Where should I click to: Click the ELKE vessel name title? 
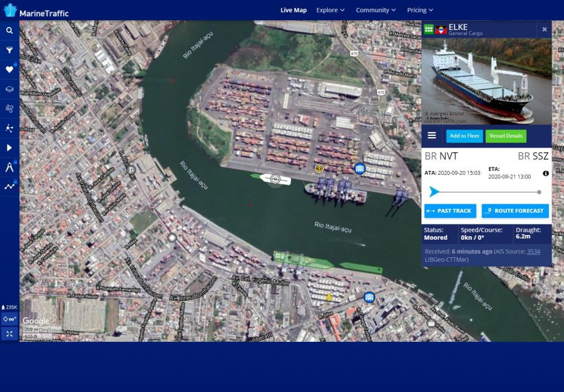tap(458, 27)
